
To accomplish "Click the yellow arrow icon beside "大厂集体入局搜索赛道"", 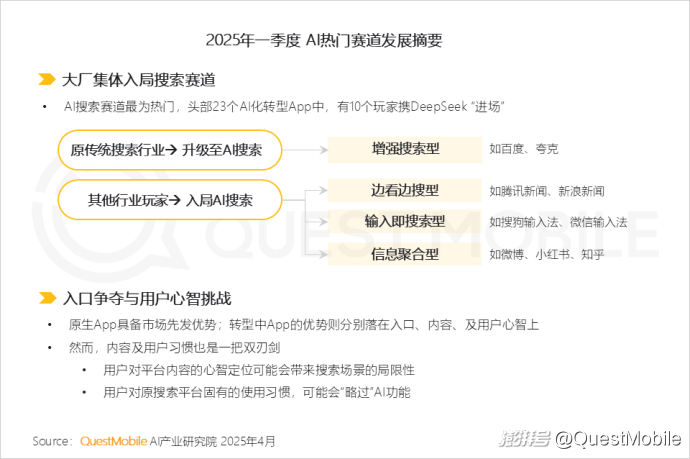I will pyautogui.click(x=47, y=79).
